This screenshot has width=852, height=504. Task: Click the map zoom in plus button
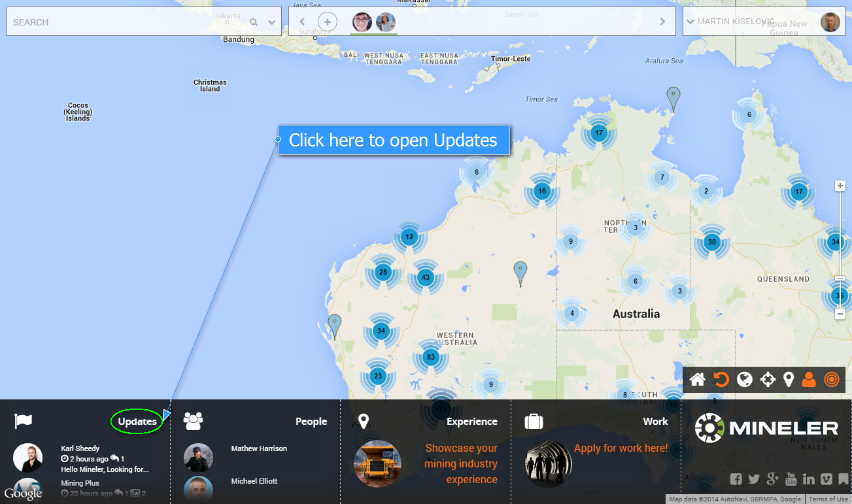pos(840,186)
